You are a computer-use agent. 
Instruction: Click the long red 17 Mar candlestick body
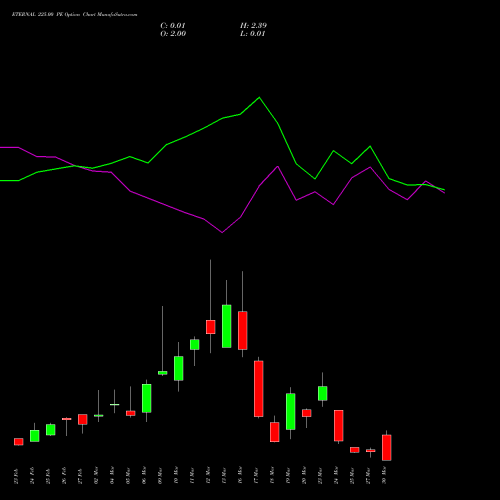tap(259, 389)
